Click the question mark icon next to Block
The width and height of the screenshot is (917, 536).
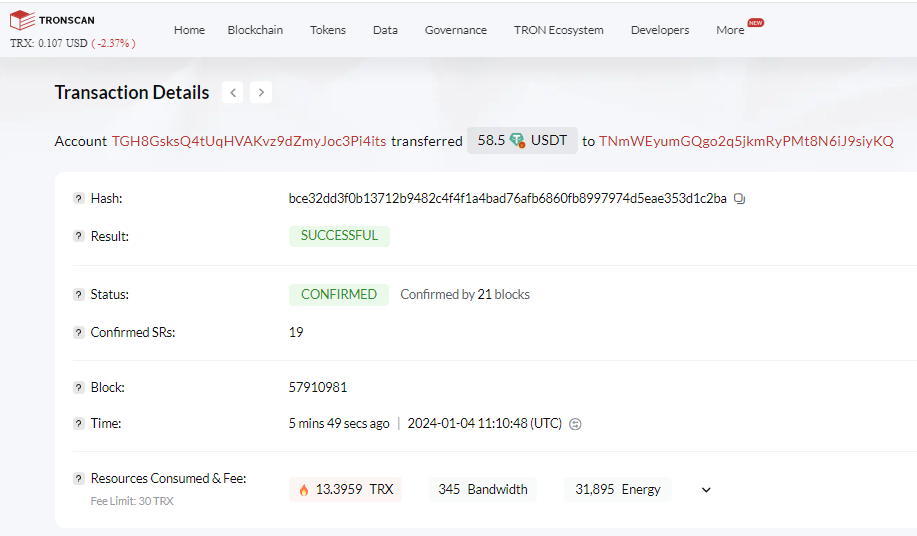pyautogui.click(x=78, y=387)
